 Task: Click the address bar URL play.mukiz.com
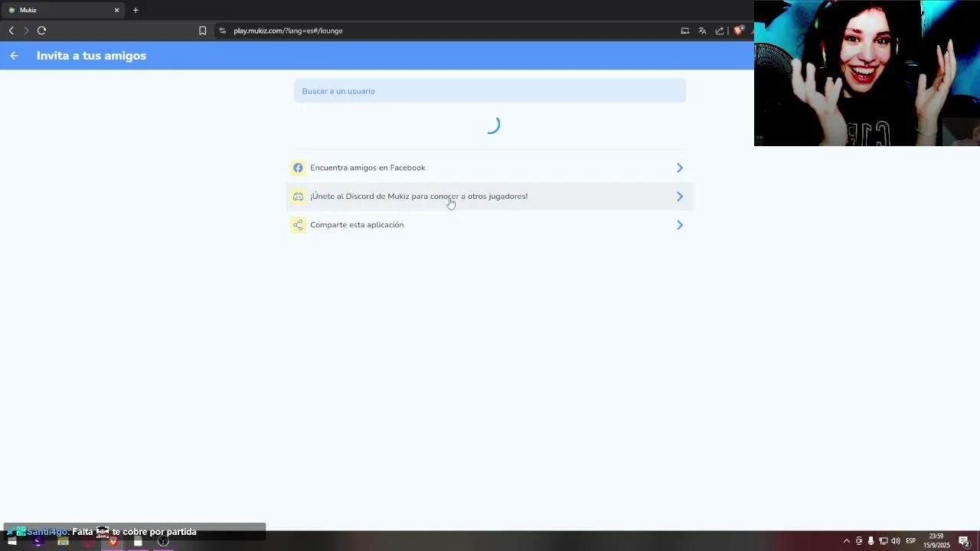pos(288,31)
